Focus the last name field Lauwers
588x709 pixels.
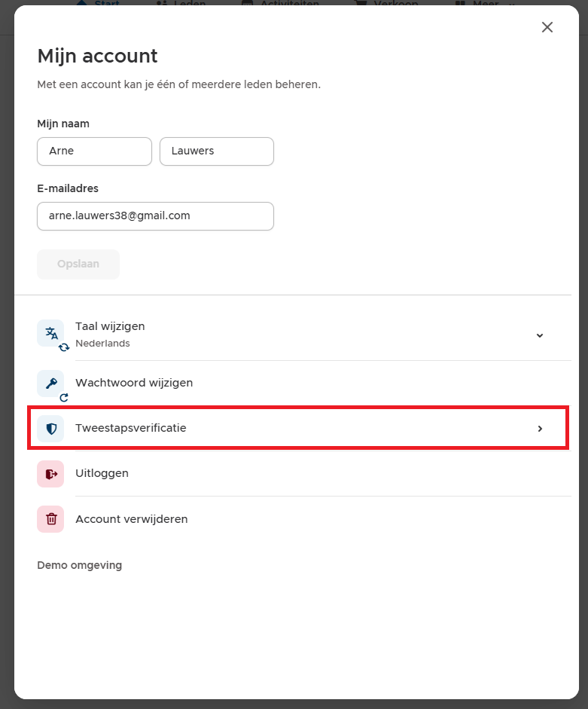pos(217,151)
